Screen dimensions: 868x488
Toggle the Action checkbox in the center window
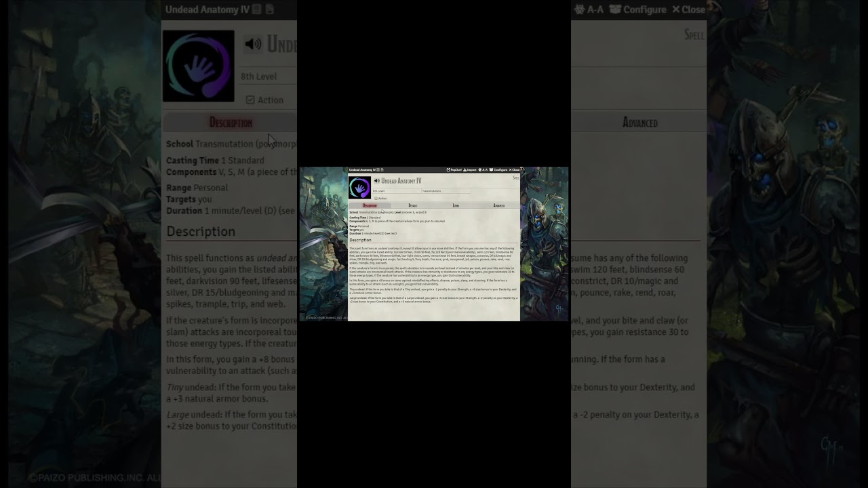pos(376,199)
